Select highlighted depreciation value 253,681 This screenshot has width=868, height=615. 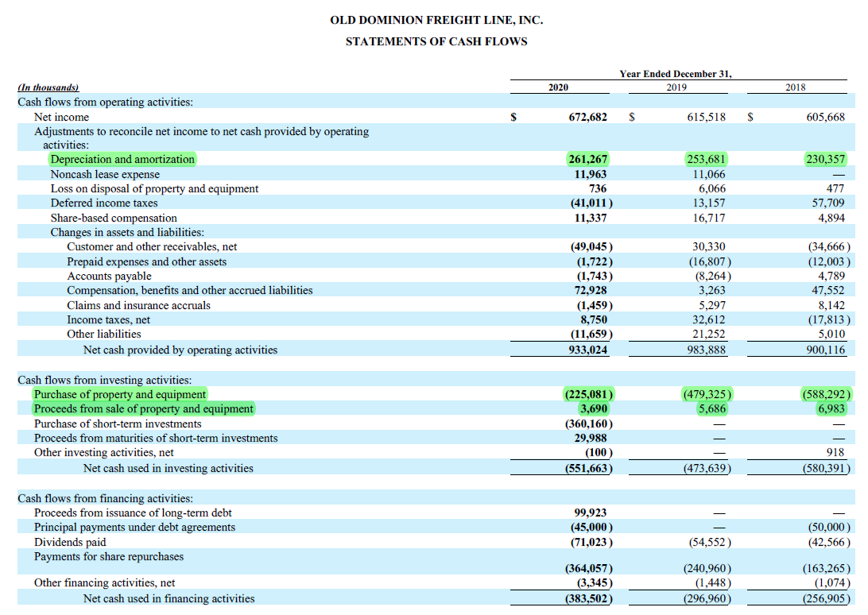[x=707, y=160]
